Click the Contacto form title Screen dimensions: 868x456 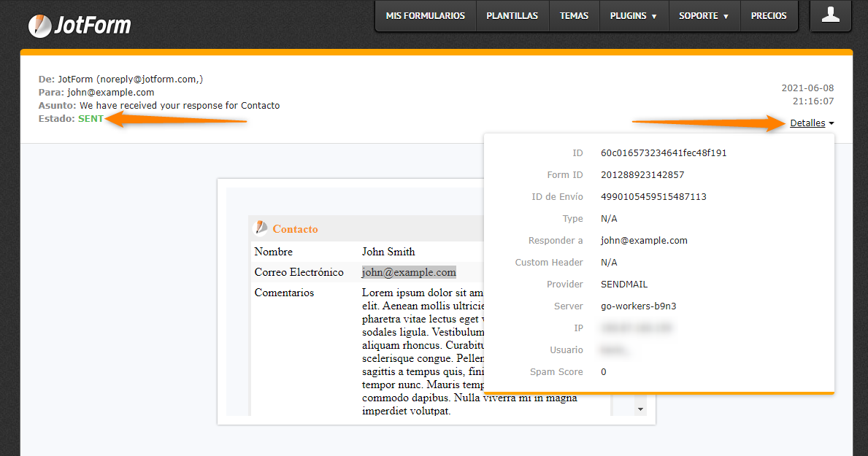(295, 229)
